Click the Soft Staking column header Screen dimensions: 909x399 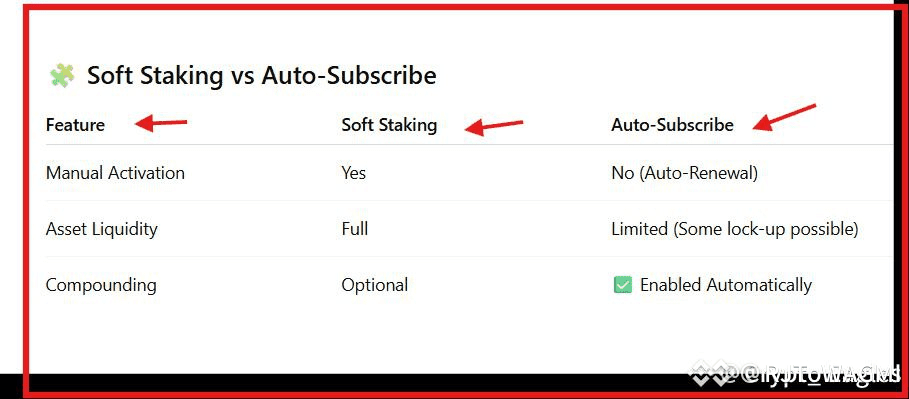click(389, 125)
